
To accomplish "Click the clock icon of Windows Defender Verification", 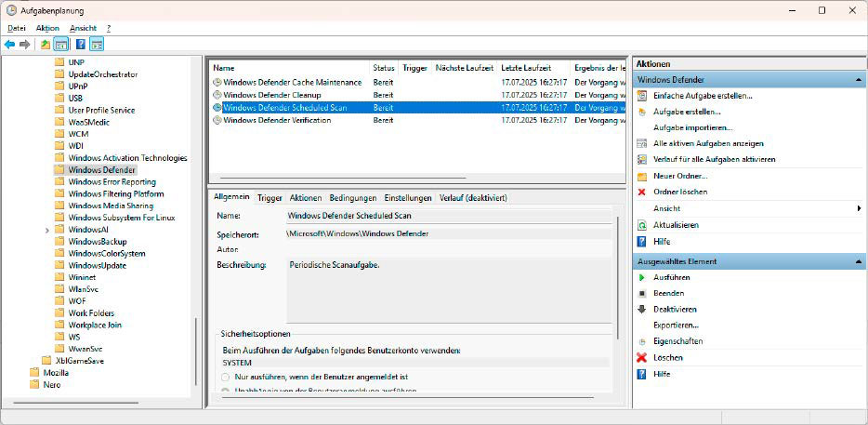I will 217,120.
